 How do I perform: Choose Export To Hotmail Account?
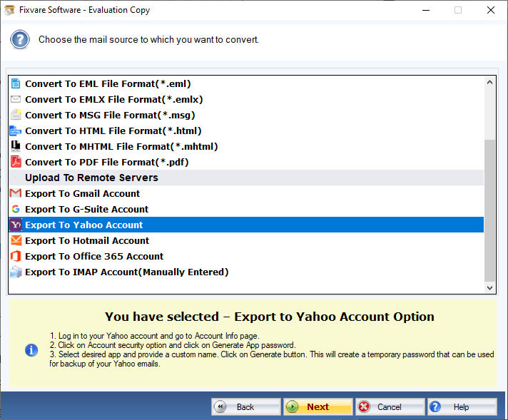click(x=246, y=240)
